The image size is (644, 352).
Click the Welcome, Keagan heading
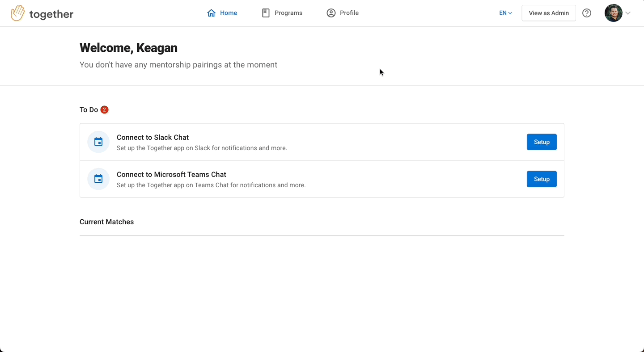tap(128, 48)
